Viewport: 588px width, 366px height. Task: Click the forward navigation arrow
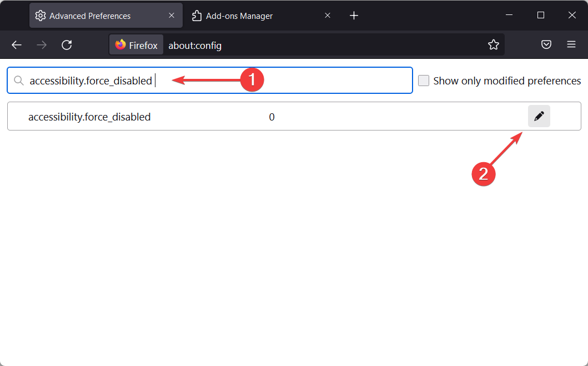(42, 45)
